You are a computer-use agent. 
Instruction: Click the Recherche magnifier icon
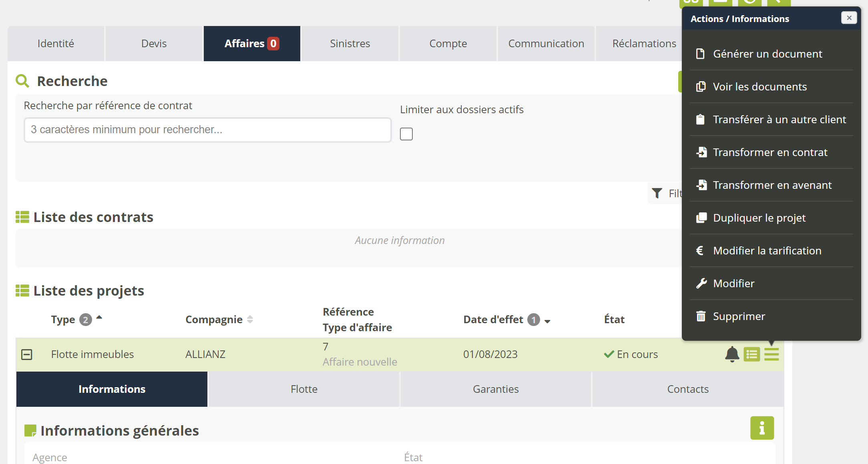coord(22,81)
